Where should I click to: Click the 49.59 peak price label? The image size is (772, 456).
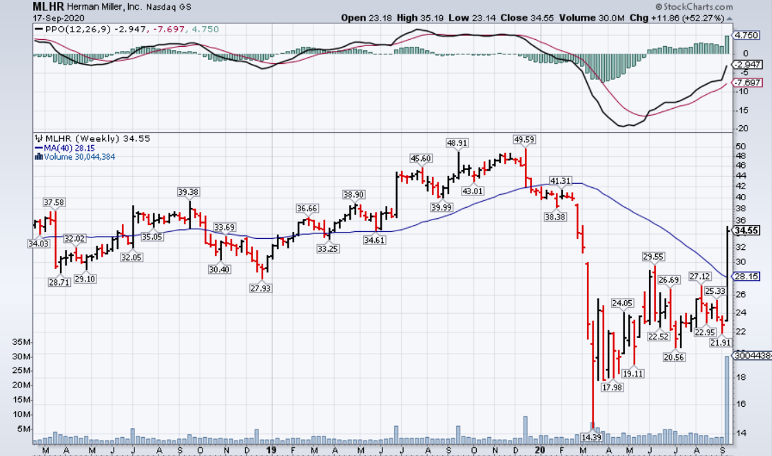tap(524, 140)
